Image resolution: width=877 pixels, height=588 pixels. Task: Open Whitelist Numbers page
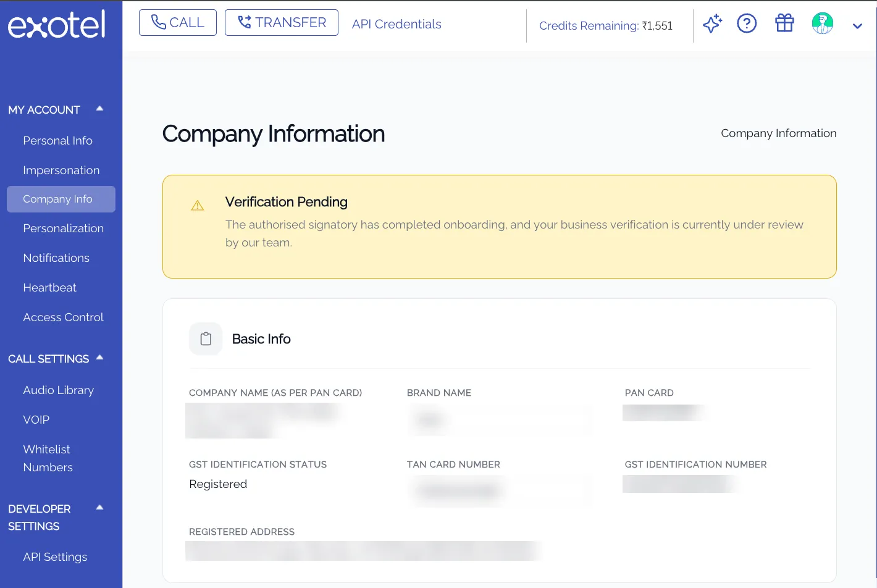click(x=48, y=458)
